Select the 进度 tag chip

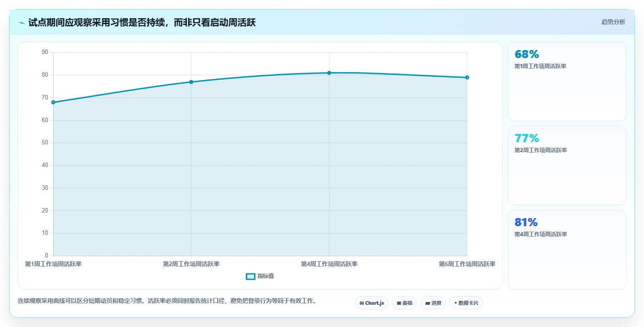point(433,303)
